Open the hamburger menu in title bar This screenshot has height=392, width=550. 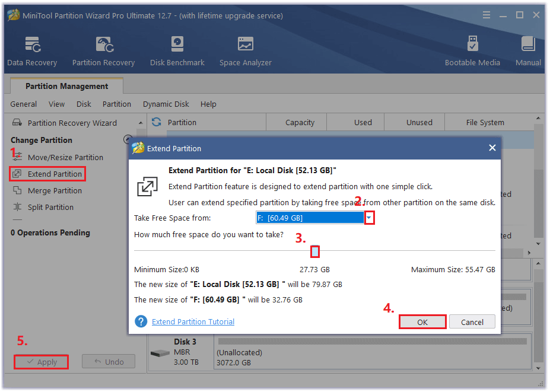(x=486, y=15)
